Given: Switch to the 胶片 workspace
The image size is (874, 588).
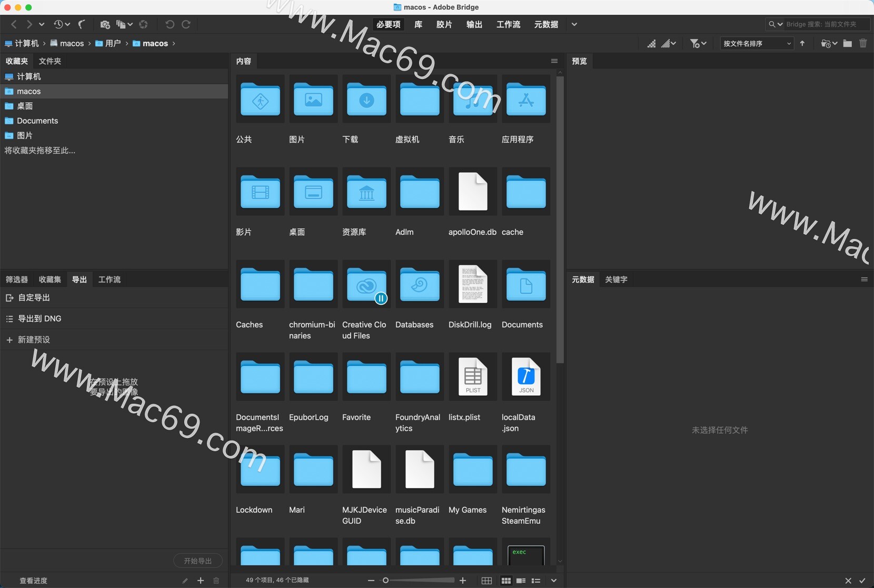Looking at the screenshot, I should pos(444,24).
